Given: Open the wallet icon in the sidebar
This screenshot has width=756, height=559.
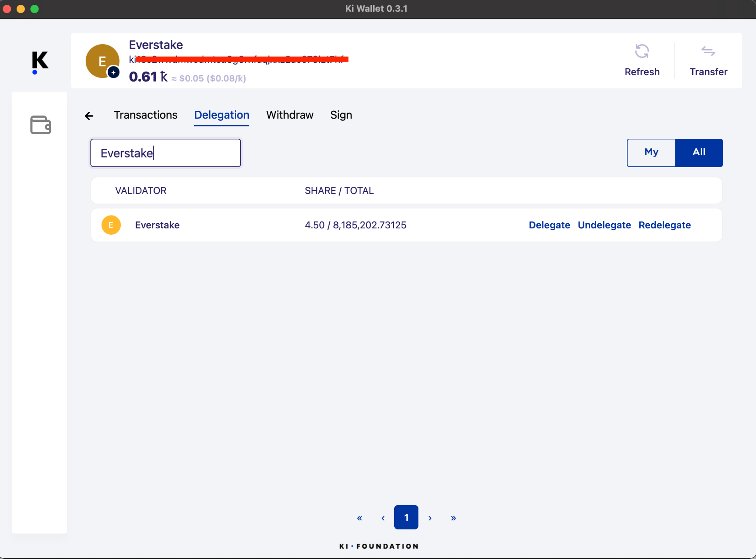Looking at the screenshot, I should pos(40,125).
